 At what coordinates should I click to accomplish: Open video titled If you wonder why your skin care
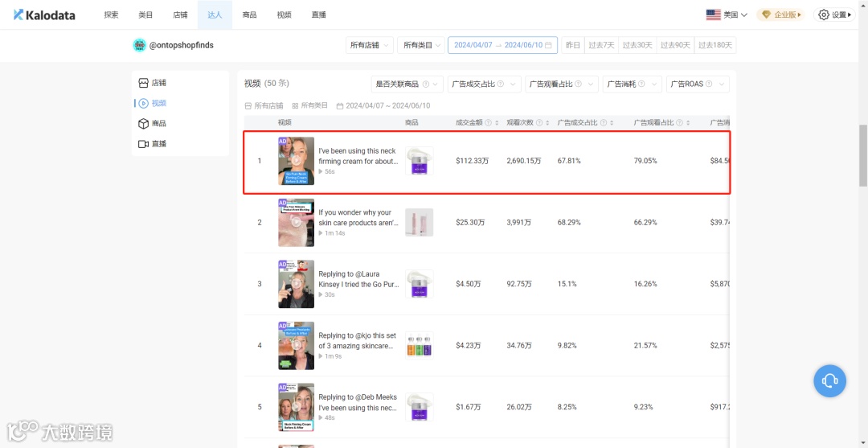coord(358,217)
